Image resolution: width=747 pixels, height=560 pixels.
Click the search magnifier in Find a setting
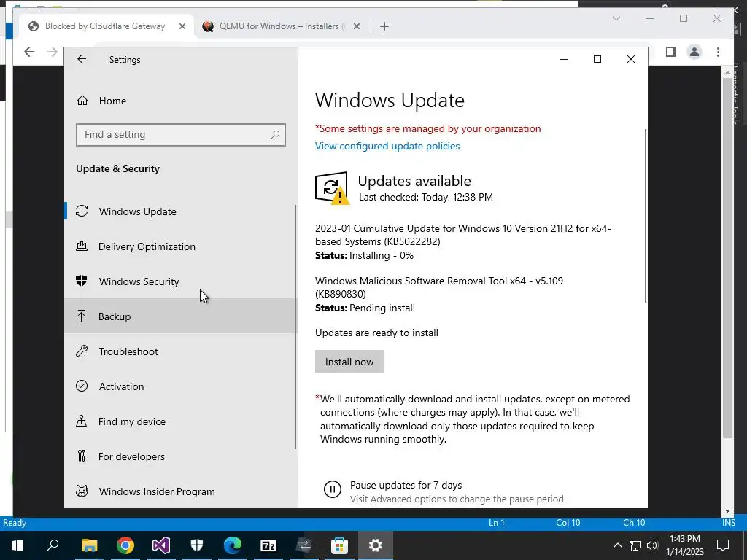(x=275, y=135)
